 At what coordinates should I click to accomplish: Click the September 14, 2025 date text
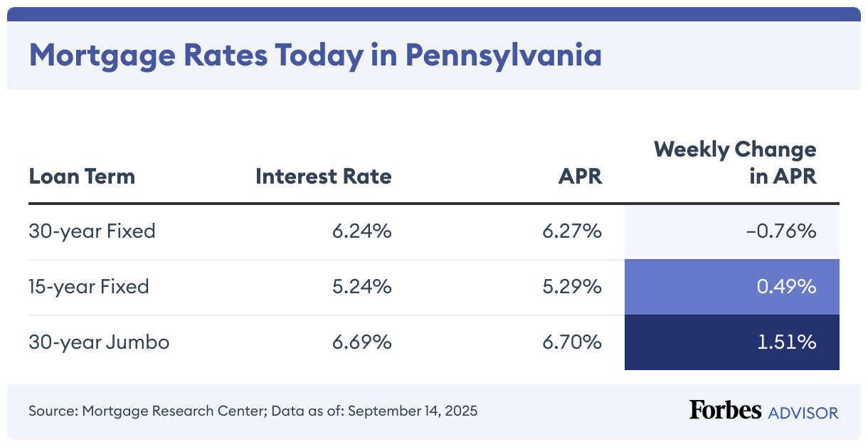pyautogui.click(x=413, y=411)
